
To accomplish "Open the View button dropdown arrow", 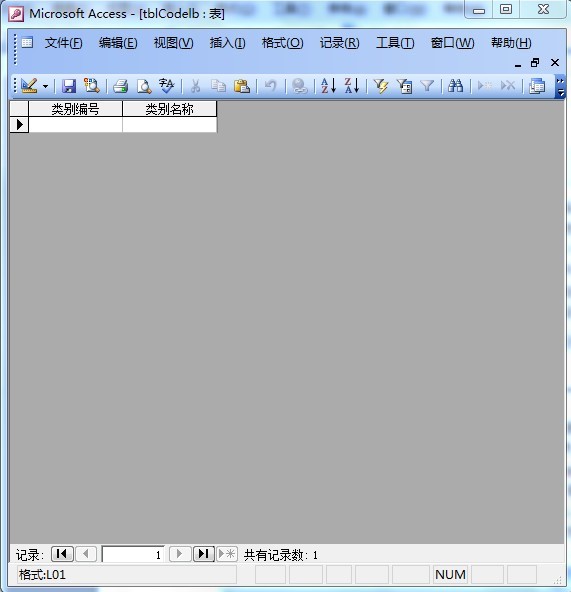I will tap(45, 86).
